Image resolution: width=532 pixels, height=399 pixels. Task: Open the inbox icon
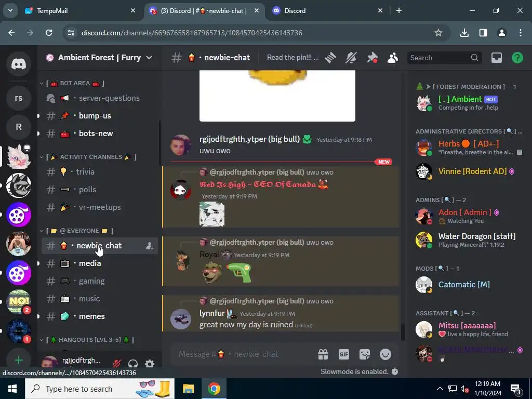coord(496,58)
